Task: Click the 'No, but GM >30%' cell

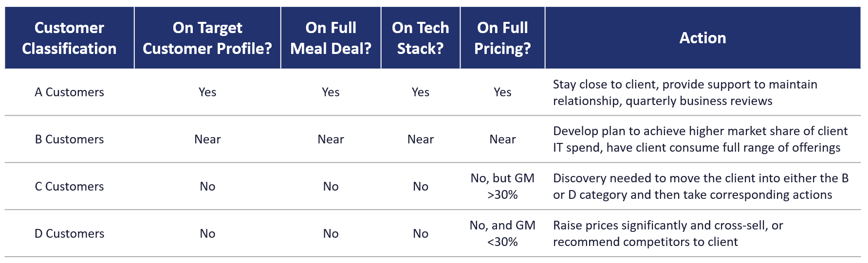Action: point(502,187)
